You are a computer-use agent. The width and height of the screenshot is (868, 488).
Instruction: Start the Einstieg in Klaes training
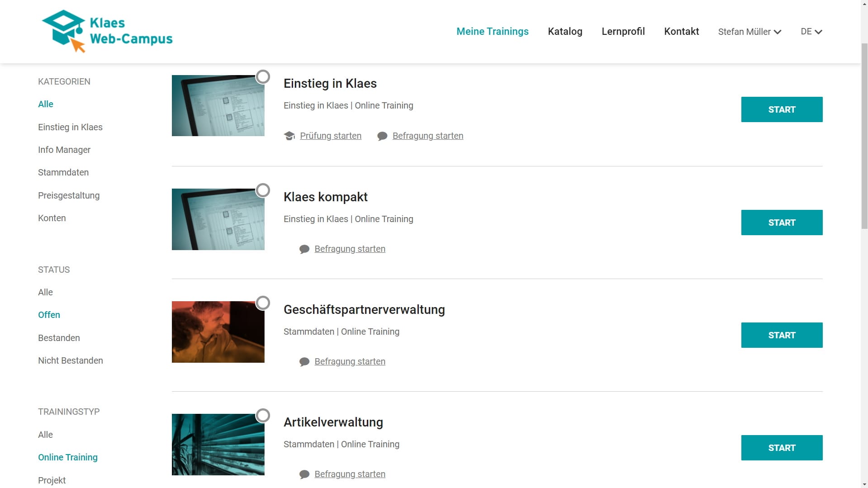782,109
